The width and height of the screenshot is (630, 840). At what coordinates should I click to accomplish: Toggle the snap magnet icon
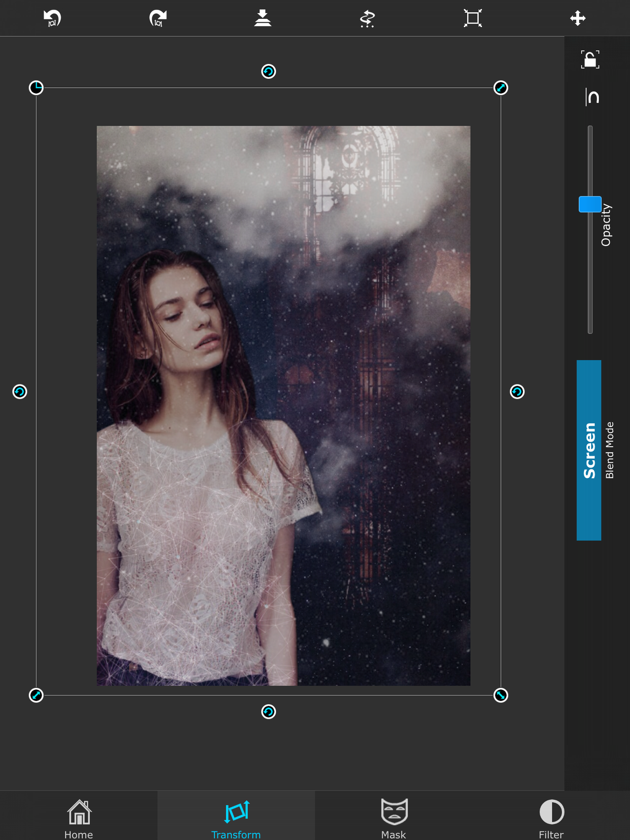[592, 97]
